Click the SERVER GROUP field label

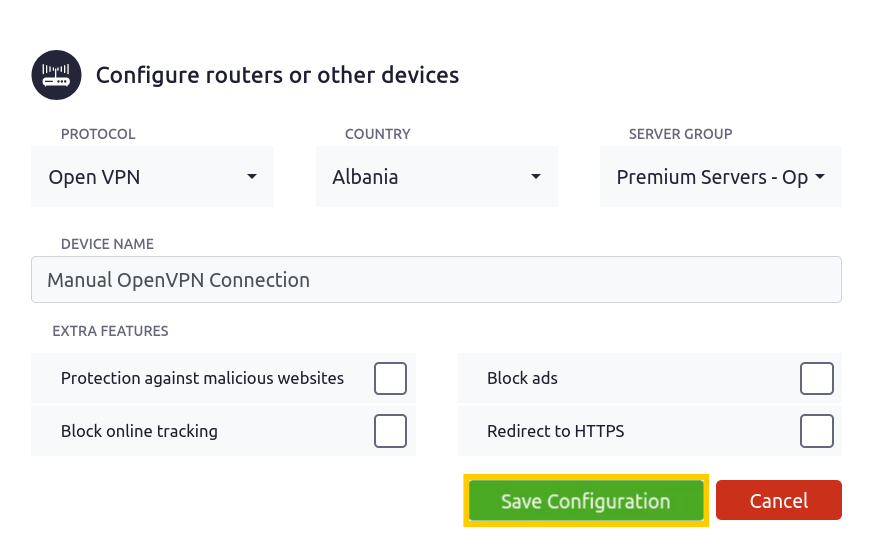[680, 134]
